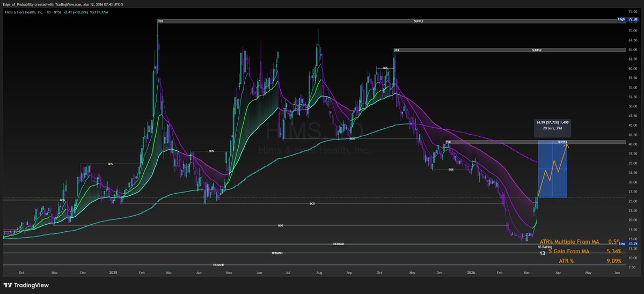Screen dimensions: 644x294
Task: Click the blue price-range projection box
Action: pyautogui.click(x=553, y=168)
